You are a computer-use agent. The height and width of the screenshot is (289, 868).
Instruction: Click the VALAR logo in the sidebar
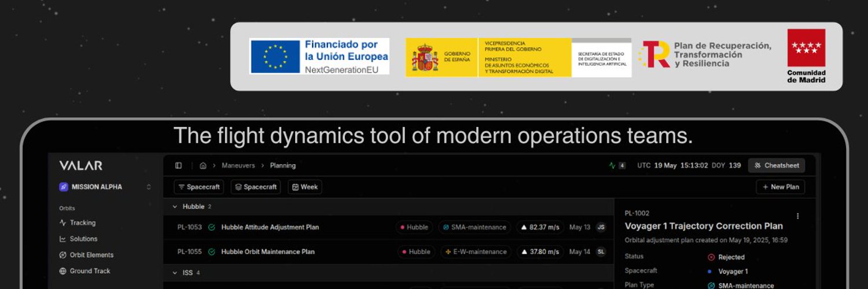click(80, 166)
